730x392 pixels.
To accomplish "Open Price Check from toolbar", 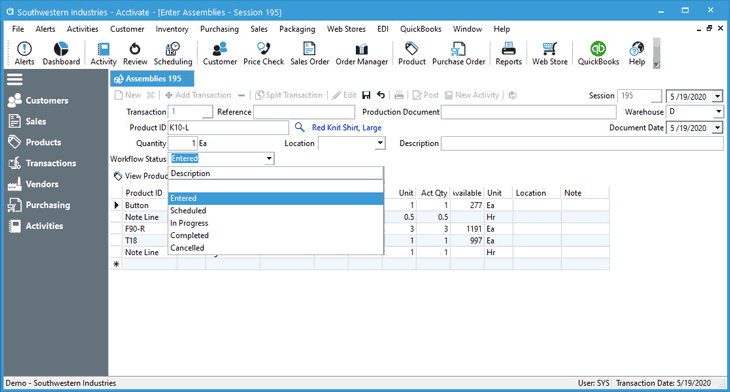I will point(264,53).
